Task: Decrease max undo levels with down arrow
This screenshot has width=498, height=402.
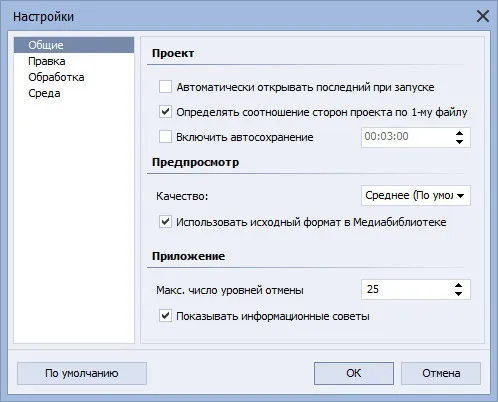Action: tap(459, 294)
